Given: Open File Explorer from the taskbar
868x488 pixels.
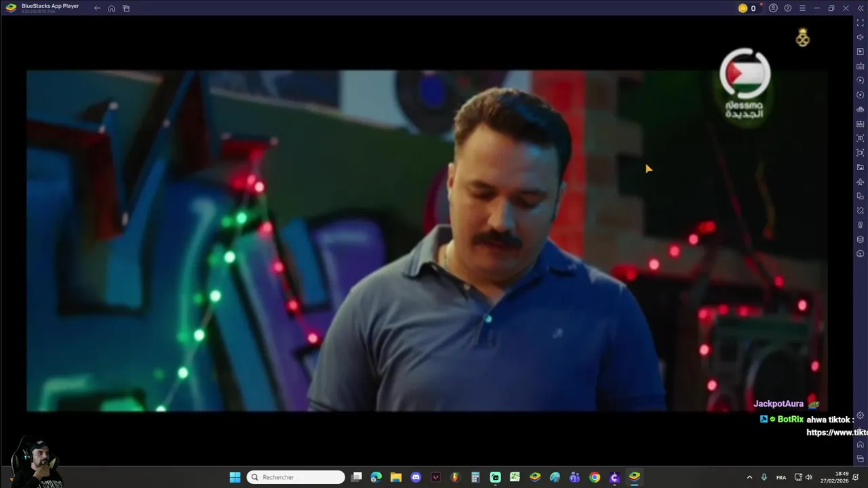Looking at the screenshot, I should [x=396, y=477].
